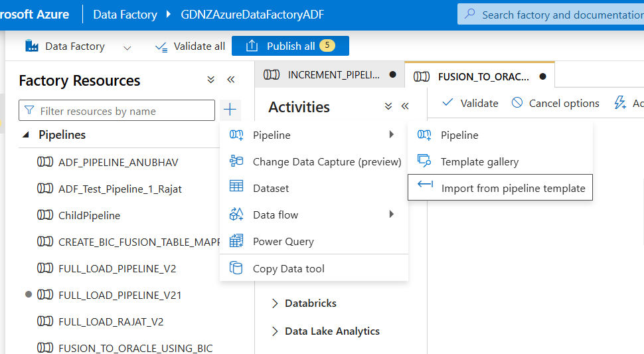Click the Publish all count badge 5
644x354 pixels.
tap(327, 45)
